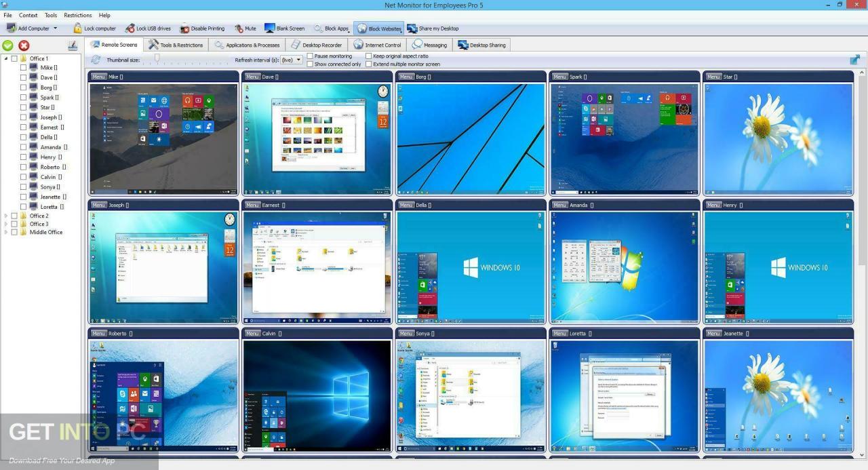Open the Refresh interval dropdown
The width and height of the screenshot is (868, 470).
pos(292,60)
